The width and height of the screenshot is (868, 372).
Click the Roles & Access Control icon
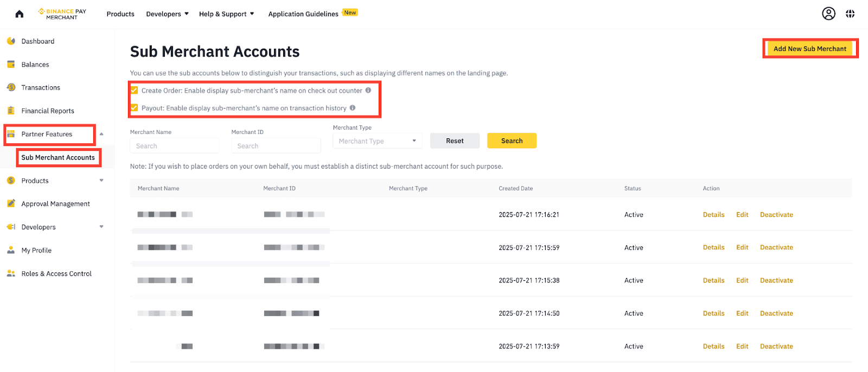pyautogui.click(x=11, y=273)
